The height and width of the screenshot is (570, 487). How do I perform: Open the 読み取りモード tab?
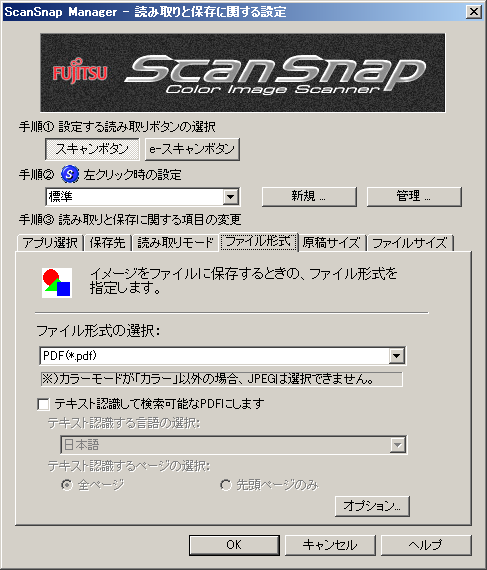tap(175, 242)
